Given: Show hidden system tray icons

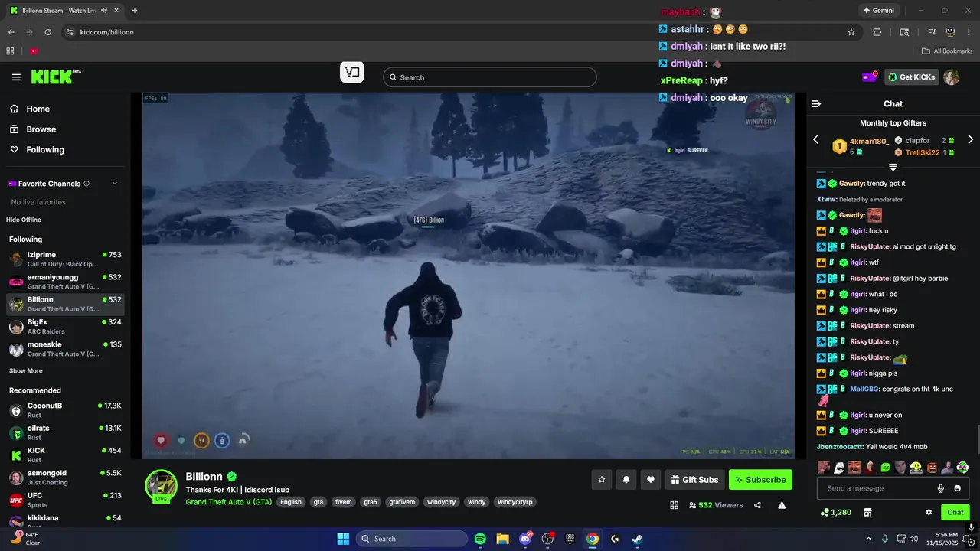Looking at the screenshot, I should (x=868, y=539).
